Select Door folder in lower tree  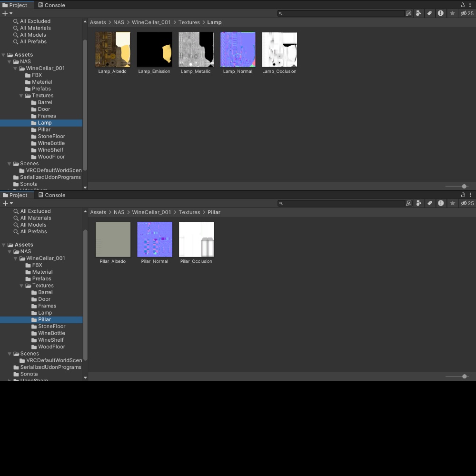point(41,299)
